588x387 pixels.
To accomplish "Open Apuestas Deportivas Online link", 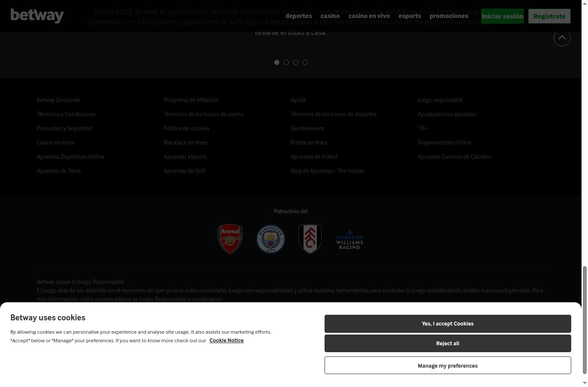I will pyautogui.click(x=71, y=157).
